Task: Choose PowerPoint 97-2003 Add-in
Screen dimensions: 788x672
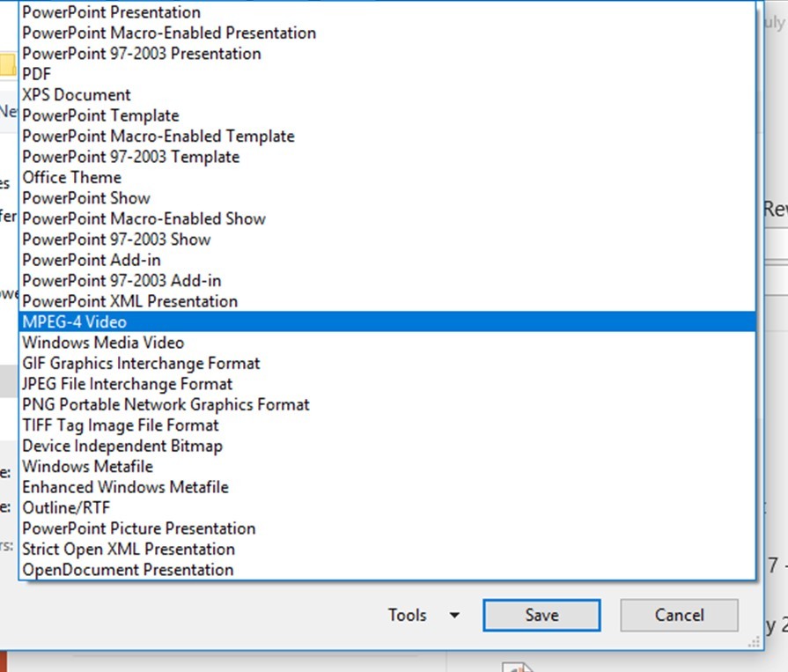Action: pos(387,280)
